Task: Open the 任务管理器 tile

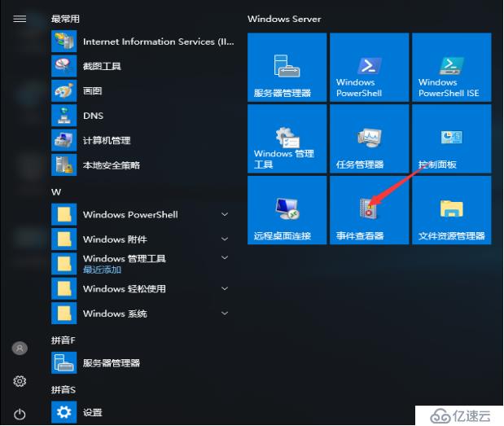Action: pyautogui.click(x=370, y=138)
